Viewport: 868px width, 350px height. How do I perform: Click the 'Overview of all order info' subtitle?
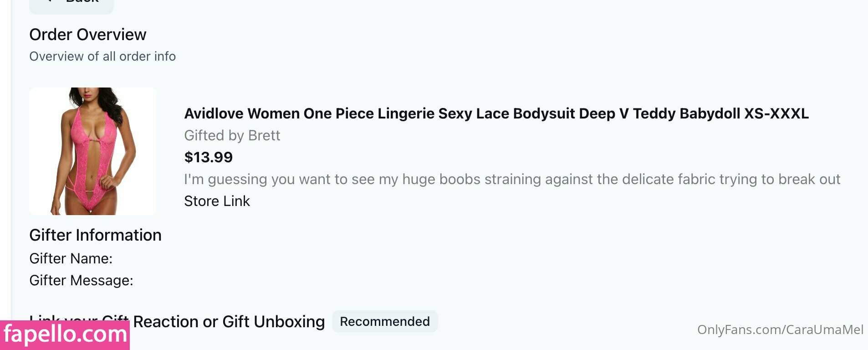(102, 56)
